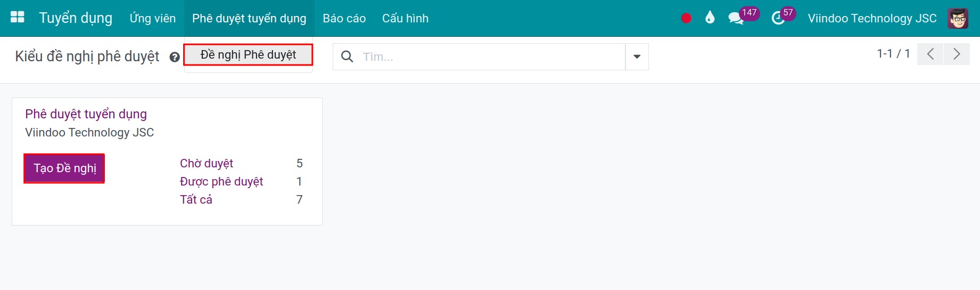Open user avatar menu
Screen dimensions: 980x290
coord(958,18)
